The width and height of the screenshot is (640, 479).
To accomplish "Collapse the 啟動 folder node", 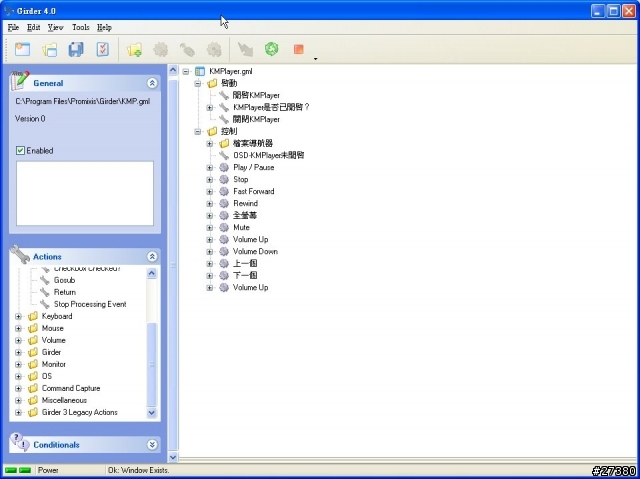I will tap(198, 84).
